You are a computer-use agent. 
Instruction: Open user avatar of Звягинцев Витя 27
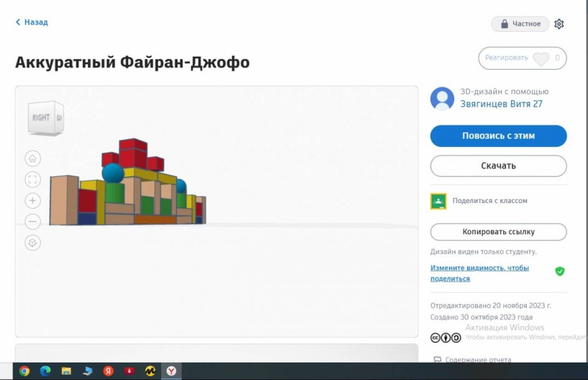(442, 98)
